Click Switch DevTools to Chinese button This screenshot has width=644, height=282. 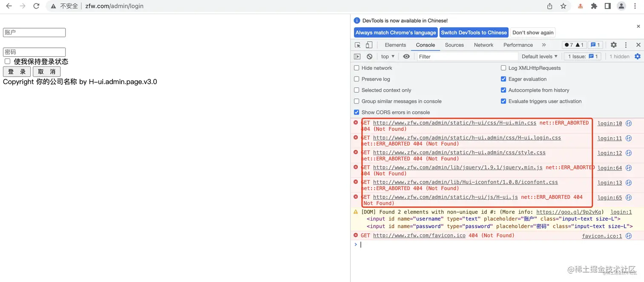pos(474,32)
